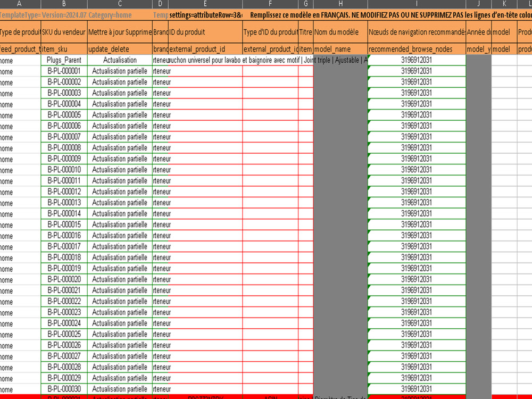Select column H header

pos(340,4)
